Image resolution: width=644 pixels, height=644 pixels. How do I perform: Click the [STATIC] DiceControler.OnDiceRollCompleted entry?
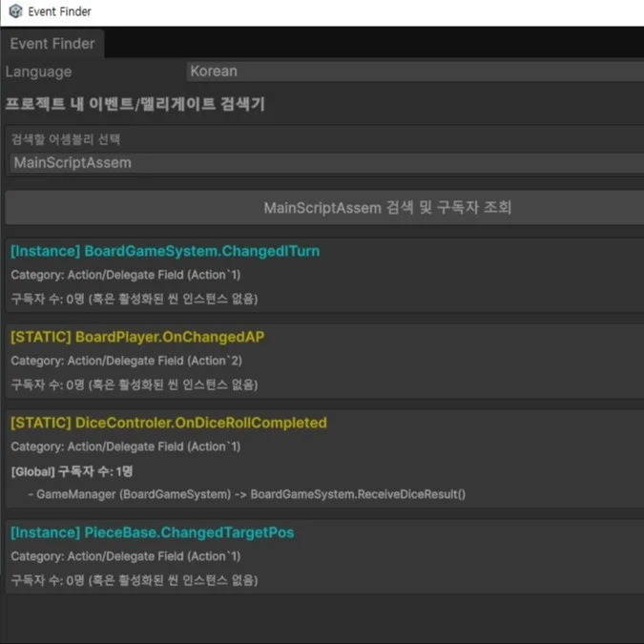(x=169, y=423)
